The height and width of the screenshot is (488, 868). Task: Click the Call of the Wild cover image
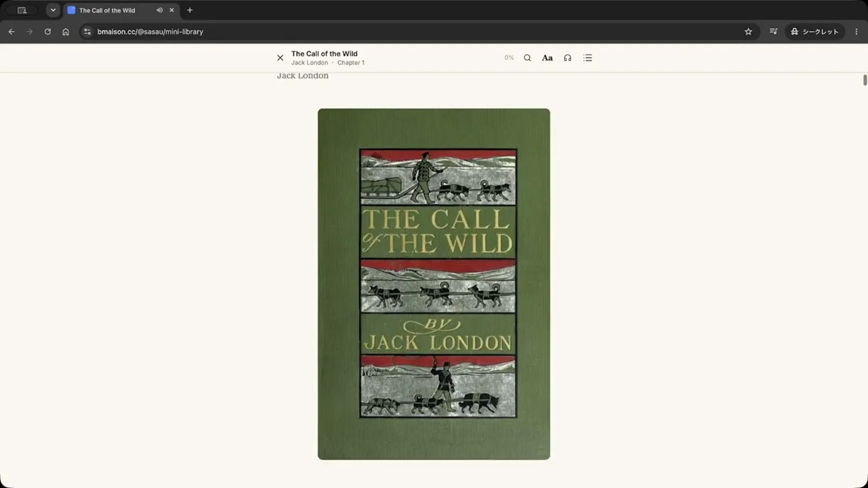coord(434,284)
